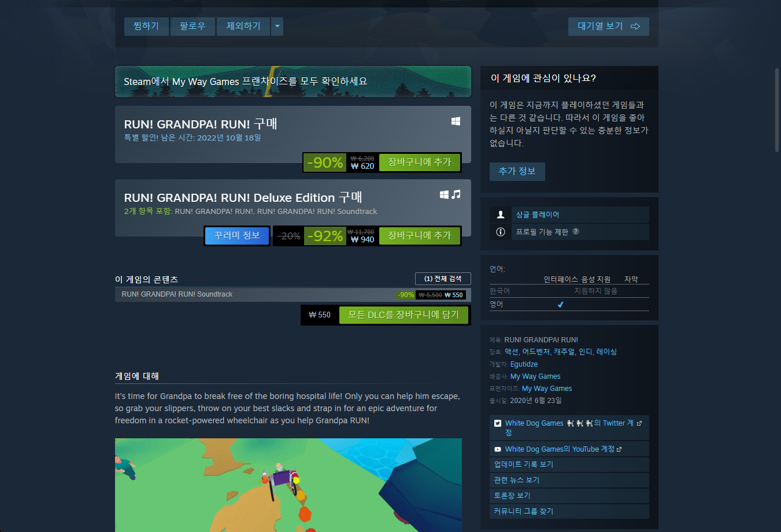The height and width of the screenshot is (532, 781).
Task: Click the 2020년 6월 23일 release date
Action: [x=536, y=401]
